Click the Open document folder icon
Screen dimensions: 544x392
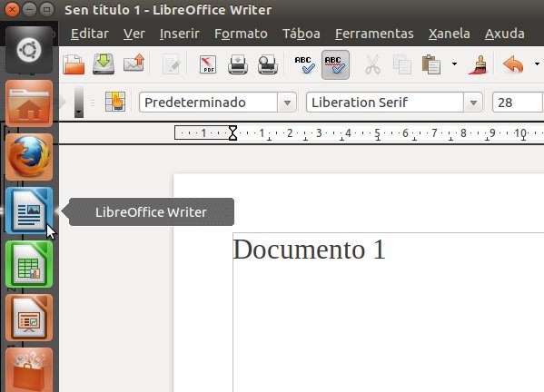coord(74,64)
